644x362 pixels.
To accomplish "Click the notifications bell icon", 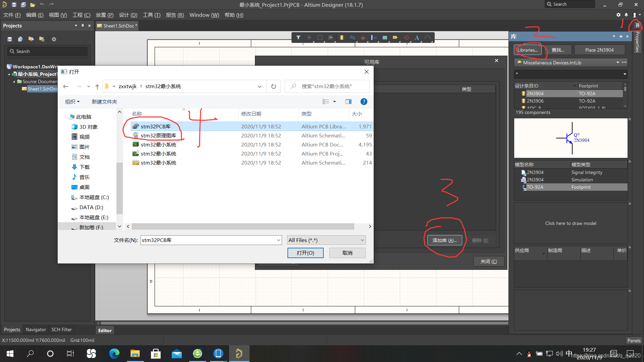I will click(626, 15).
